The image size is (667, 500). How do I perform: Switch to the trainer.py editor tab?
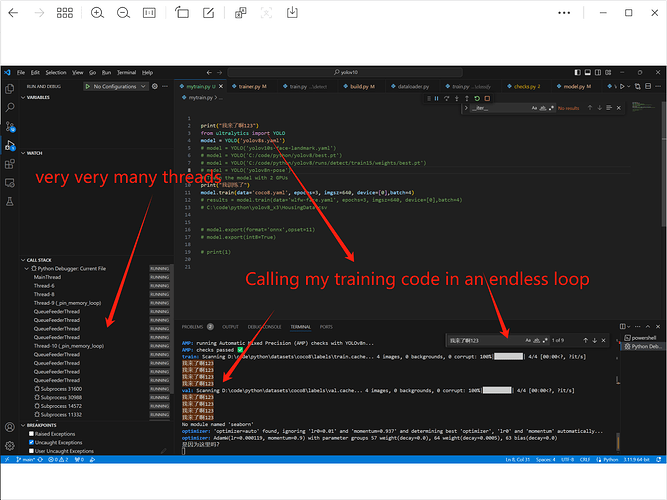click(252, 86)
